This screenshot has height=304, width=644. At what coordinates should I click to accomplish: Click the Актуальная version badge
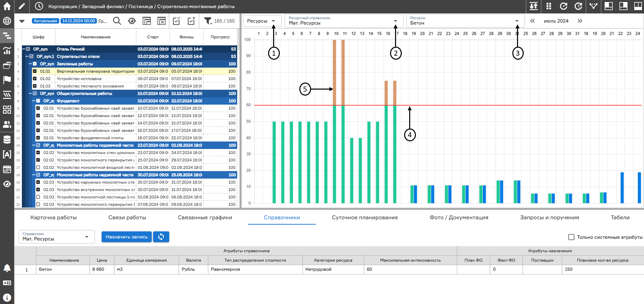tap(45, 21)
